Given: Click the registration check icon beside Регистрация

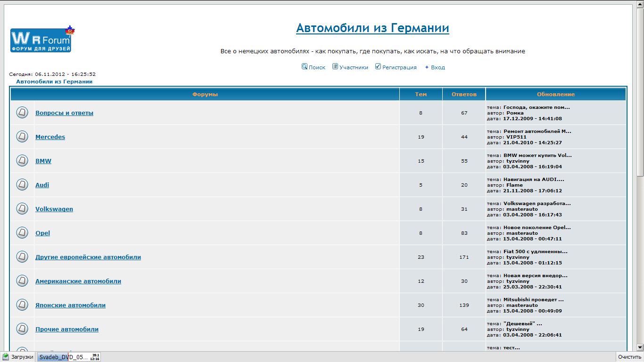Looking at the screenshot, I should coord(378,66).
